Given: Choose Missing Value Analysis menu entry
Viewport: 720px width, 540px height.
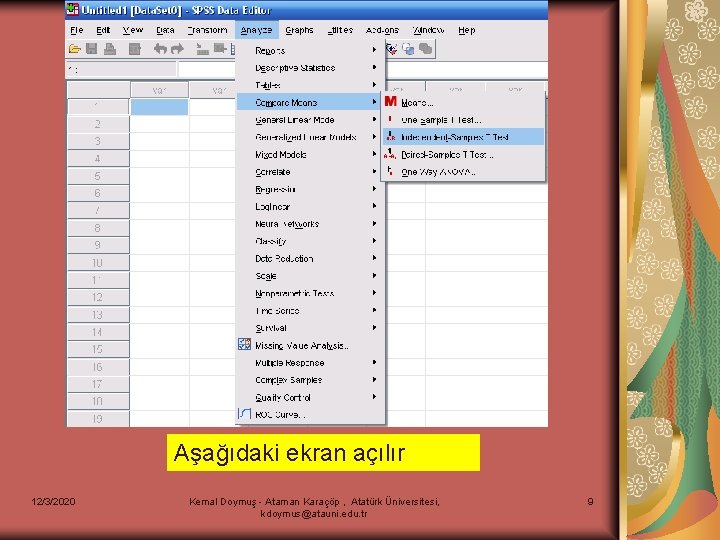Looking at the screenshot, I should point(310,345).
